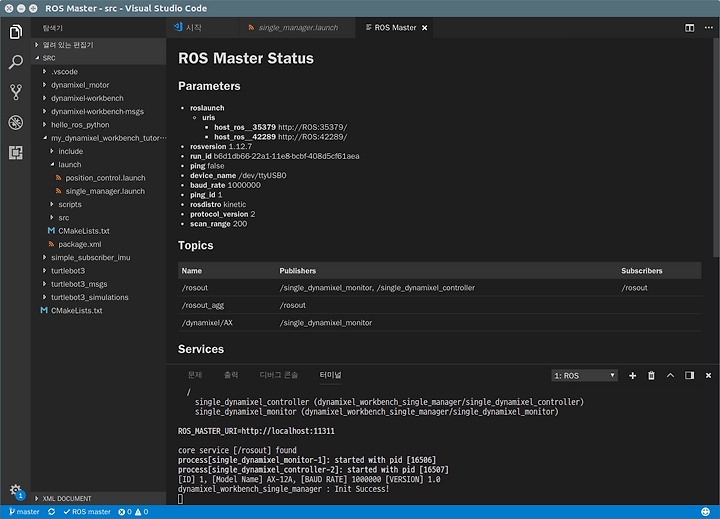Move panel with the split panel icon
The height and width of the screenshot is (519, 720).
click(689, 375)
